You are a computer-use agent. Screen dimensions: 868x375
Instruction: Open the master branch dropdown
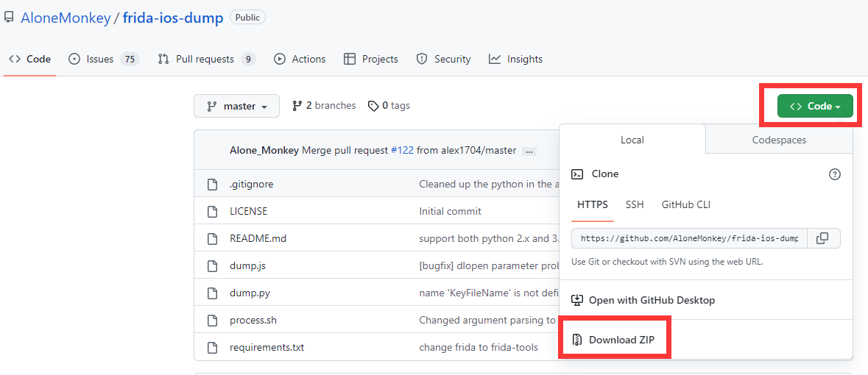click(236, 106)
